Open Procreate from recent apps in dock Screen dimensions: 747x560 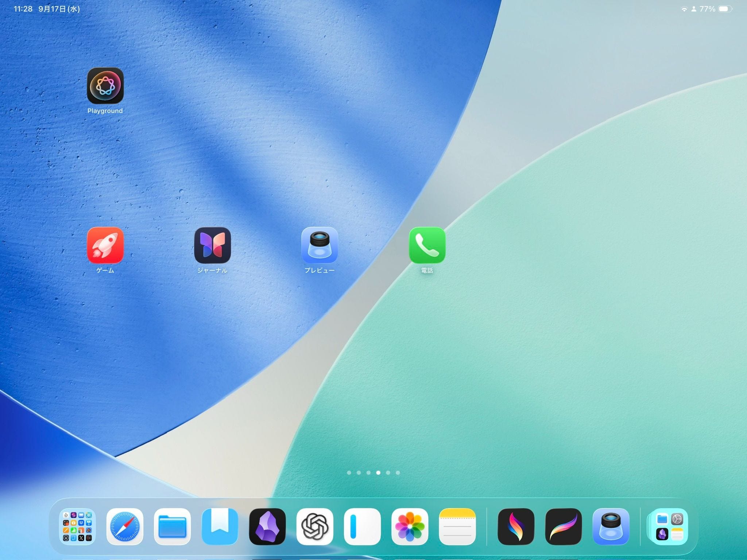[x=564, y=526]
